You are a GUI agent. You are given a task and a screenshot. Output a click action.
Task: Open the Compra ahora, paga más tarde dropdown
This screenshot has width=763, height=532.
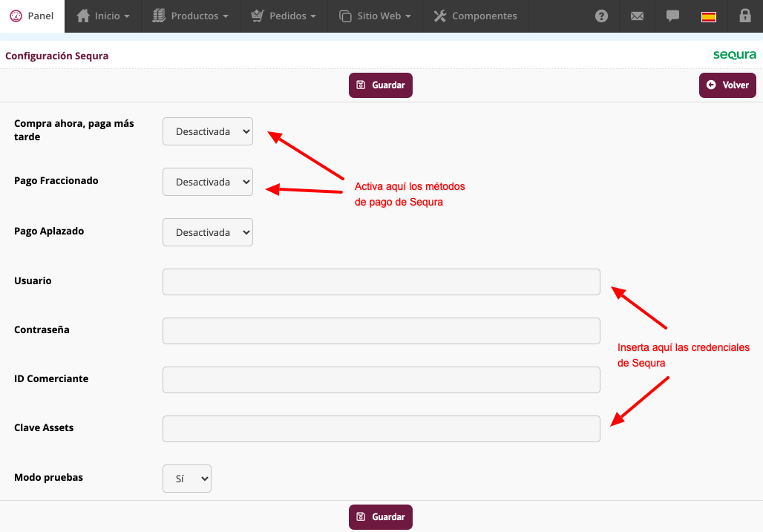click(208, 131)
